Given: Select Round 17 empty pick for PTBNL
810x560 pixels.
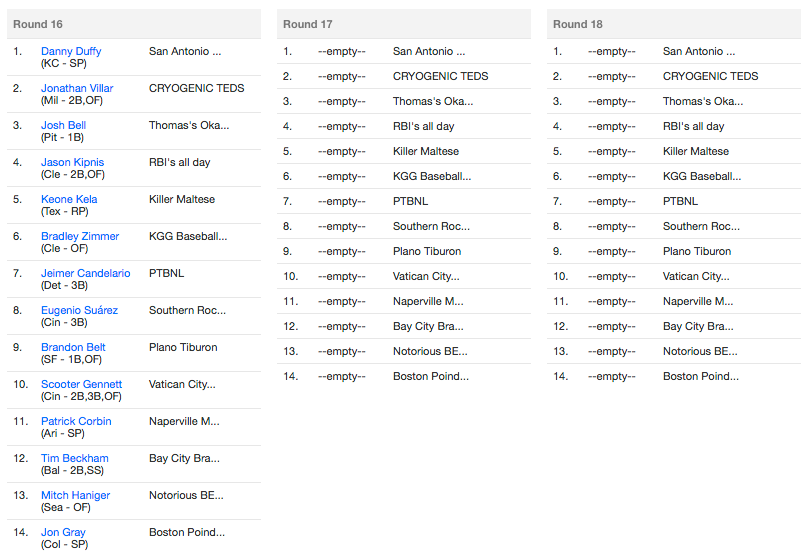Looking at the screenshot, I should coord(341,201).
